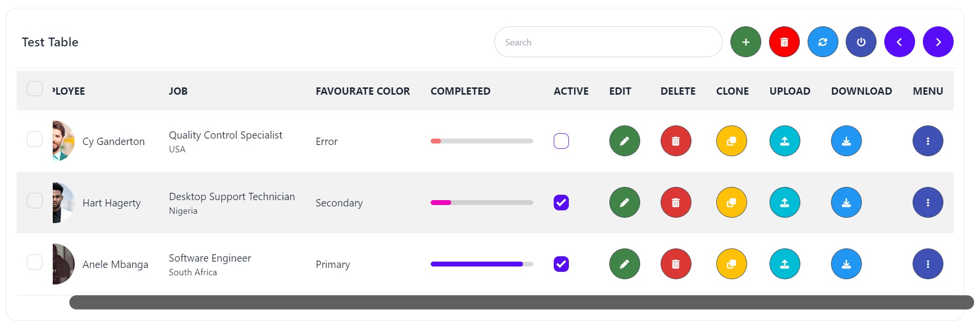The image size is (980, 328).
Task: Click the COMPLETED column header
Action: 460,91
